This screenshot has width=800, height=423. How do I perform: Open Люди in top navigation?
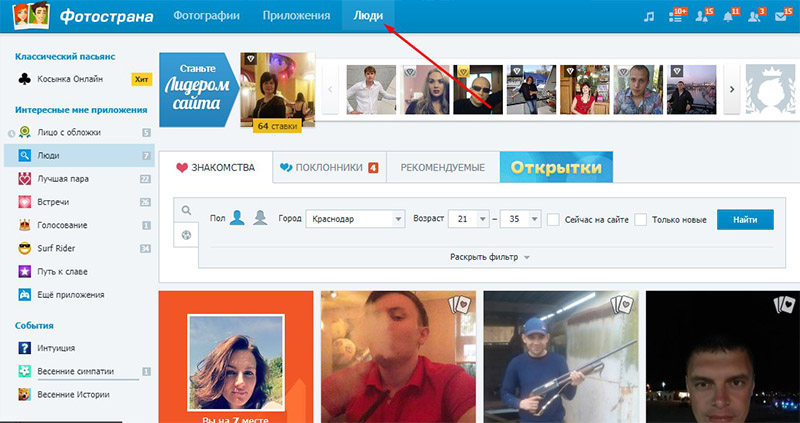(368, 16)
